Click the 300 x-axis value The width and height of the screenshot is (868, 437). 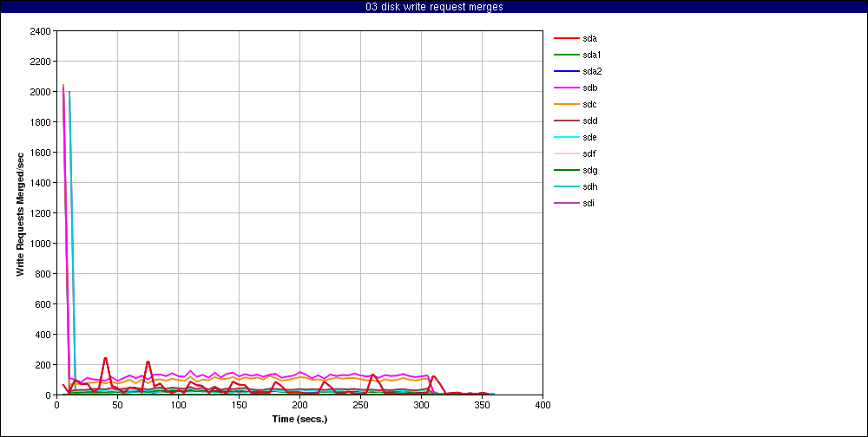tap(421, 405)
